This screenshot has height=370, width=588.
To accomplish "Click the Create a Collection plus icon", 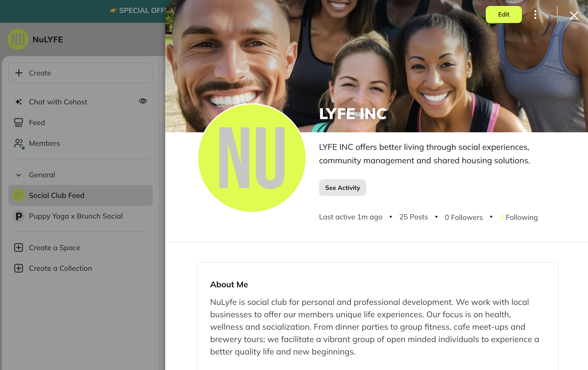I will click(19, 268).
